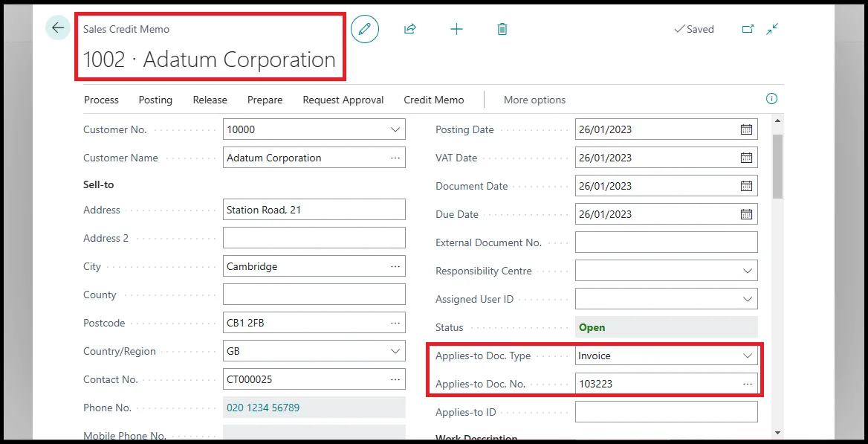The image size is (868, 444).
Task: Show the info FactBox icon
Action: point(771,99)
